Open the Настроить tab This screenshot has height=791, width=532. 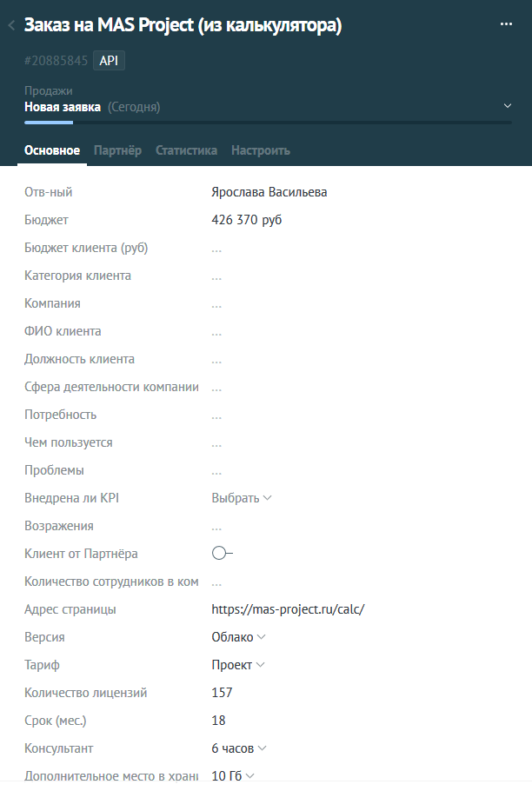coord(260,150)
